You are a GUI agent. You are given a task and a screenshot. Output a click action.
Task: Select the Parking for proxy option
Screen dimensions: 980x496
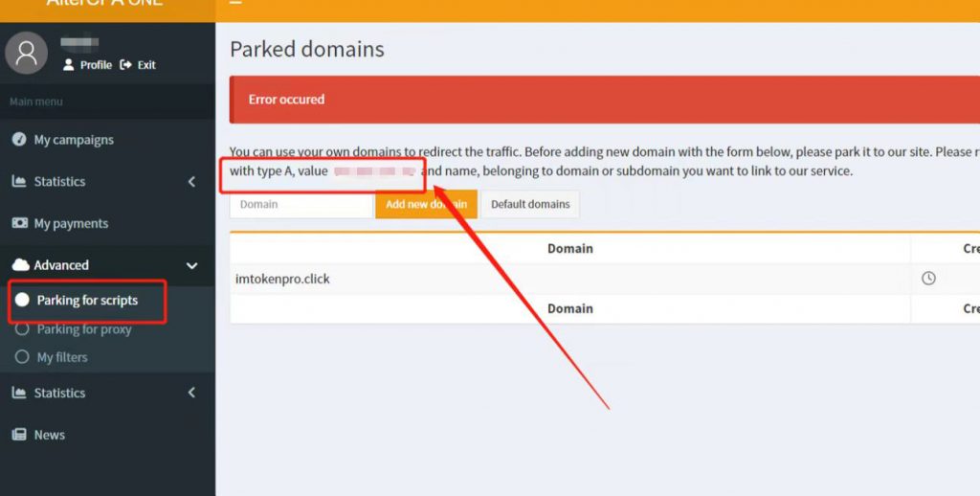click(84, 329)
